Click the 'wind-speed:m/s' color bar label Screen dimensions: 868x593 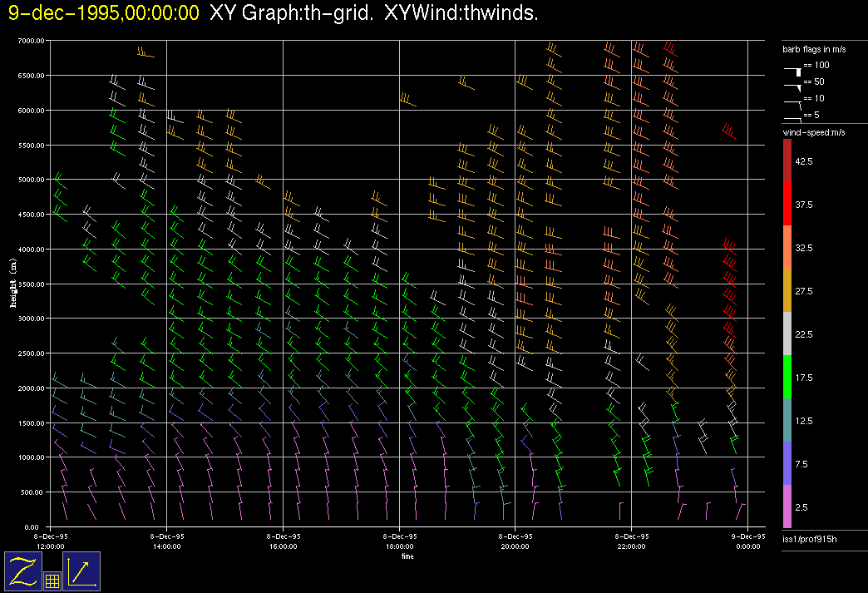[811, 133]
